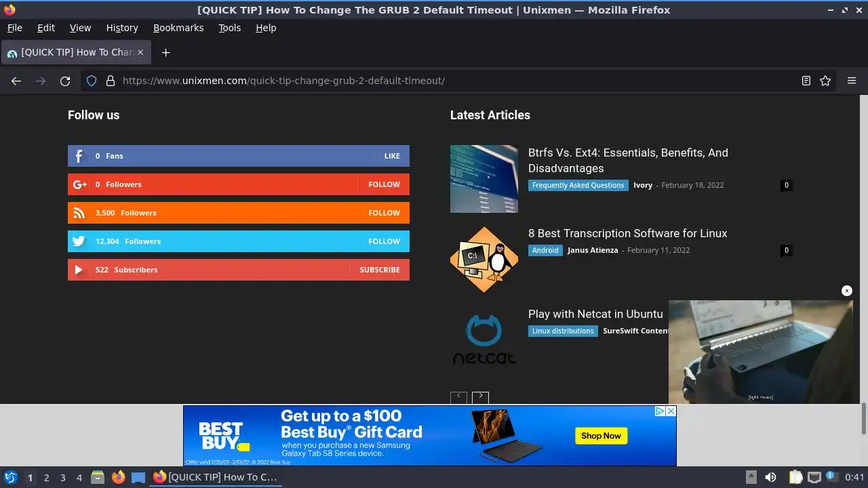Open the Tools menu
868x488 pixels.
point(229,28)
